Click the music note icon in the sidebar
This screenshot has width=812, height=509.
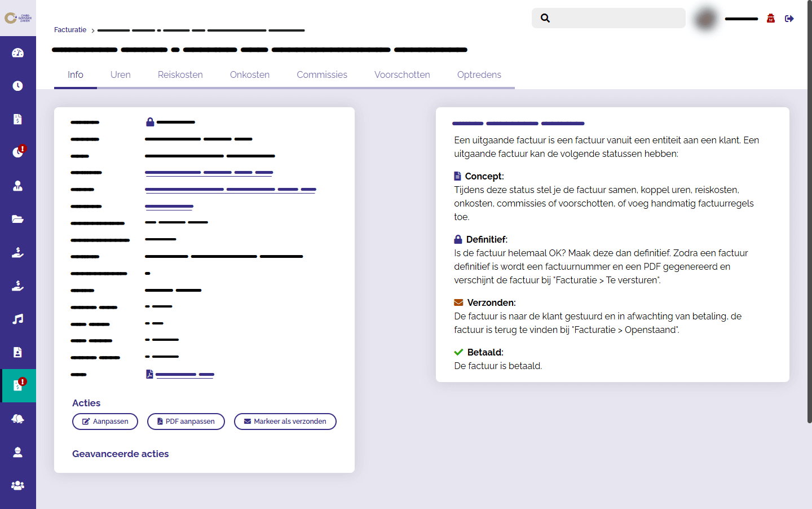pyautogui.click(x=17, y=318)
